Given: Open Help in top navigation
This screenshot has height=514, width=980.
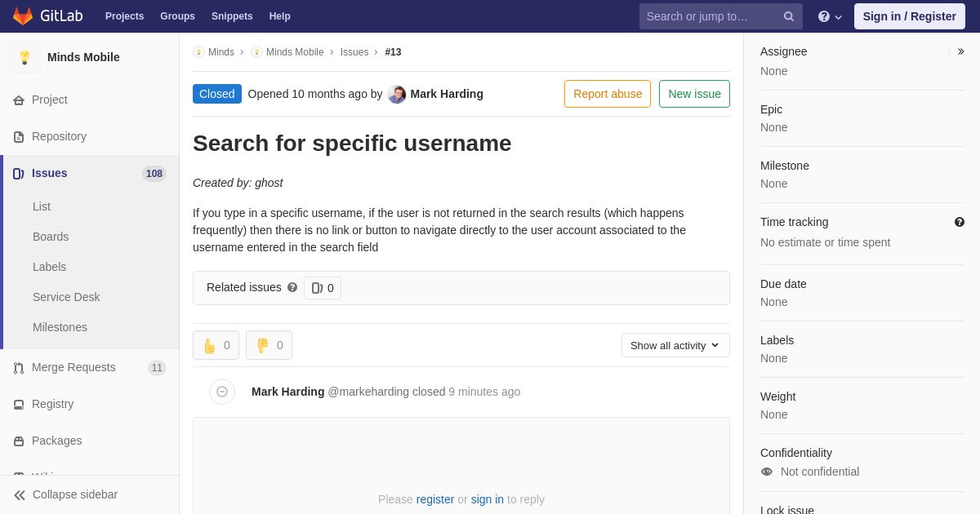Looking at the screenshot, I should coord(280,16).
